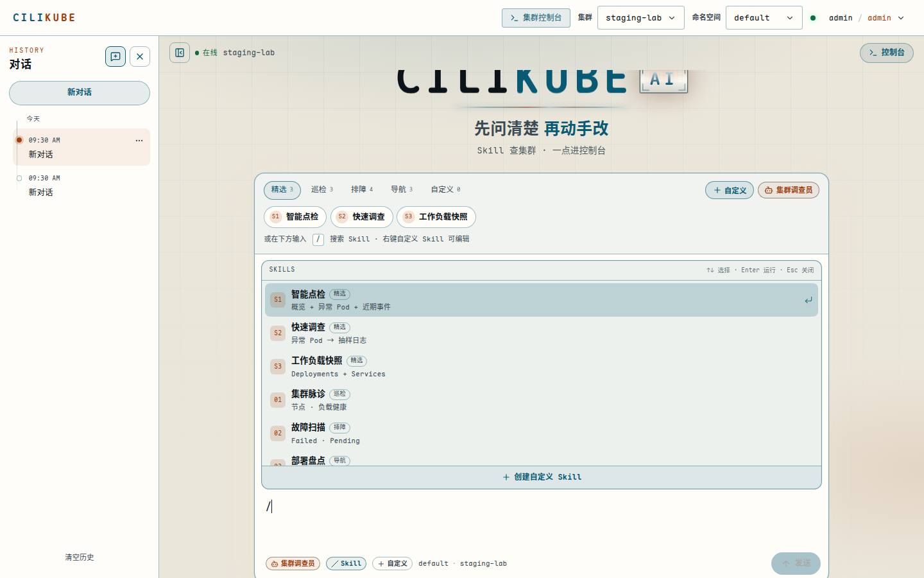The width and height of the screenshot is (924, 578).
Task: Start a 新对话 from sidebar button
Action: pyautogui.click(x=80, y=93)
